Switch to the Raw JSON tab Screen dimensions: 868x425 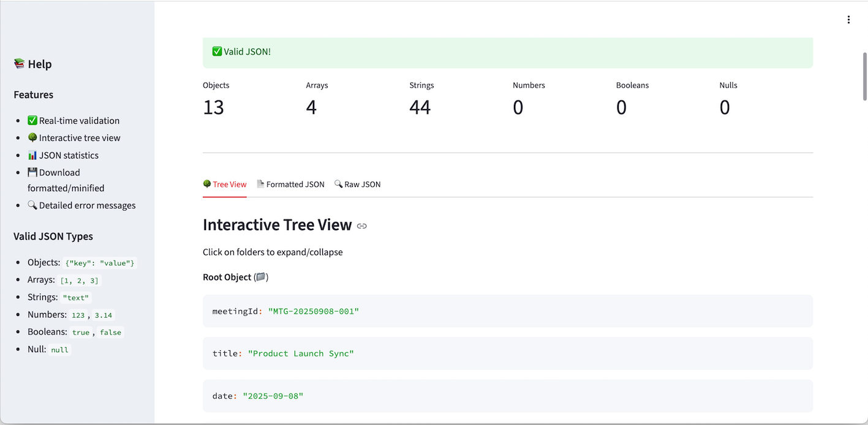click(357, 184)
